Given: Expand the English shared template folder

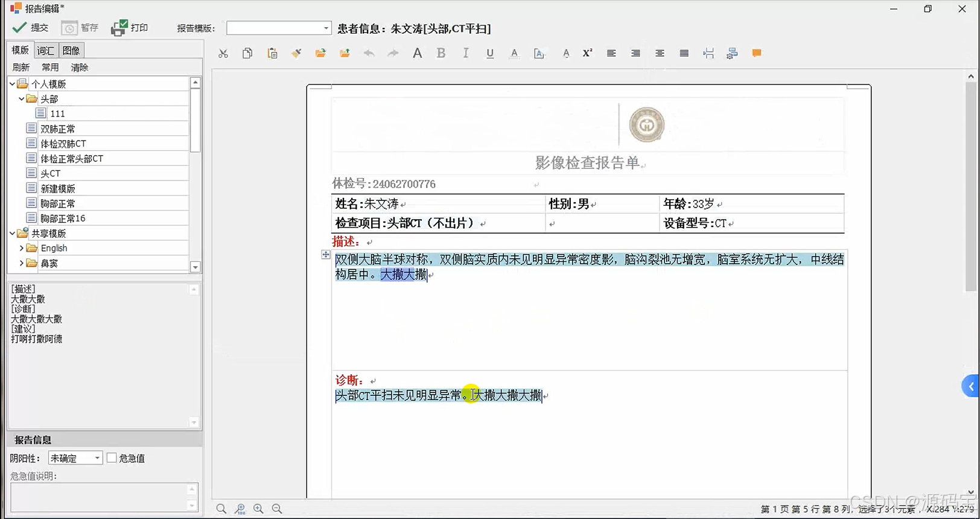Looking at the screenshot, I should point(22,248).
